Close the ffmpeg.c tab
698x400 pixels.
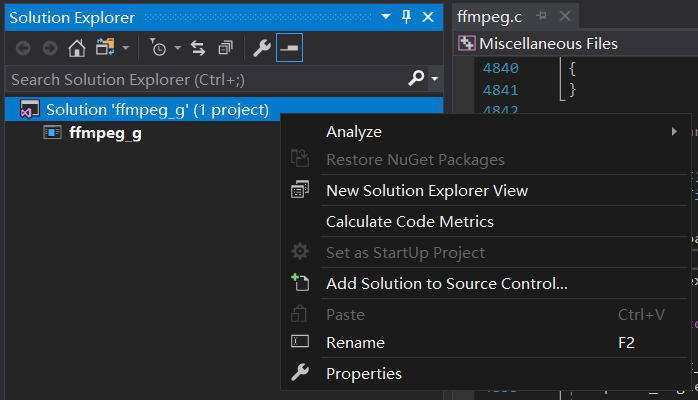click(x=565, y=16)
